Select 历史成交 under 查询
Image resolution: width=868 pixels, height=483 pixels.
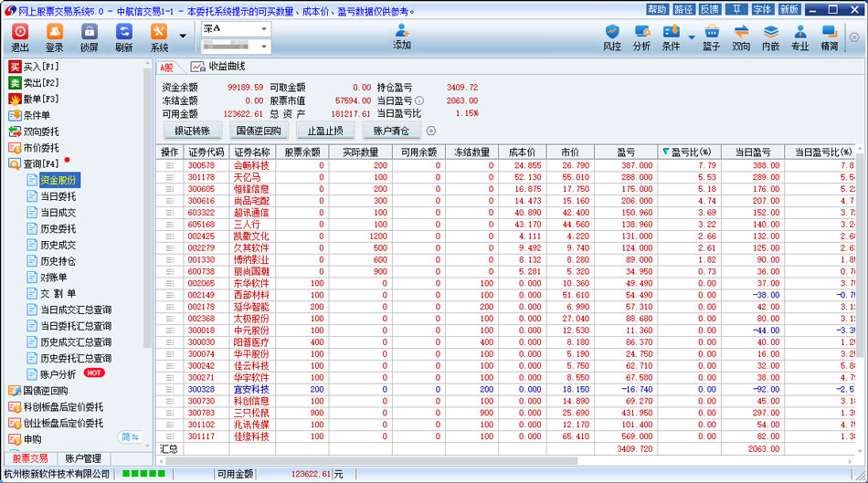coord(51,245)
